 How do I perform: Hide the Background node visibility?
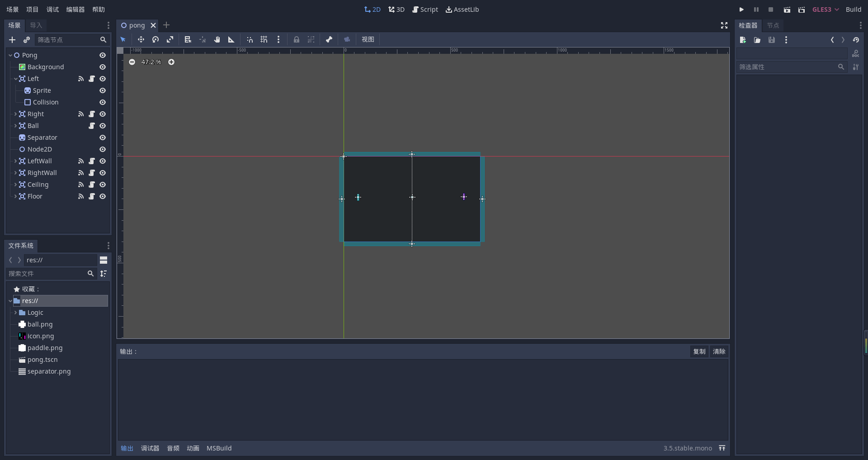pyautogui.click(x=103, y=67)
